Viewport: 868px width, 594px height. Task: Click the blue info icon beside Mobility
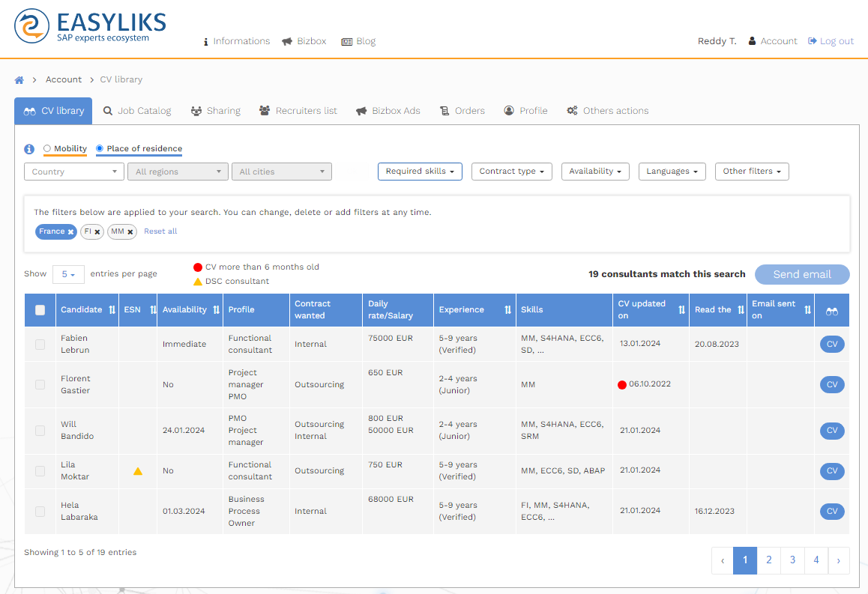coord(29,149)
